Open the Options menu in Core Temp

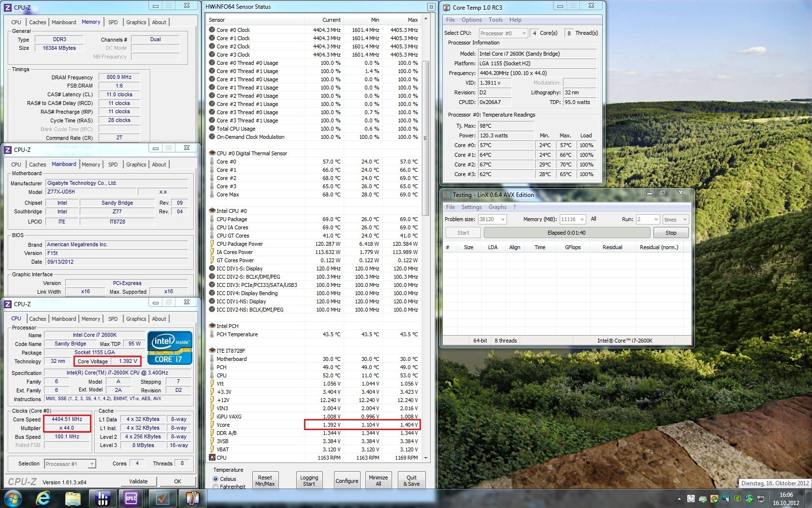pos(471,20)
